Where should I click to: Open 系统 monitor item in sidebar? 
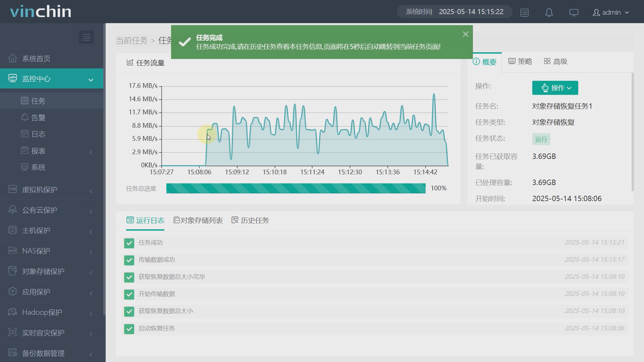click(38, 167)
